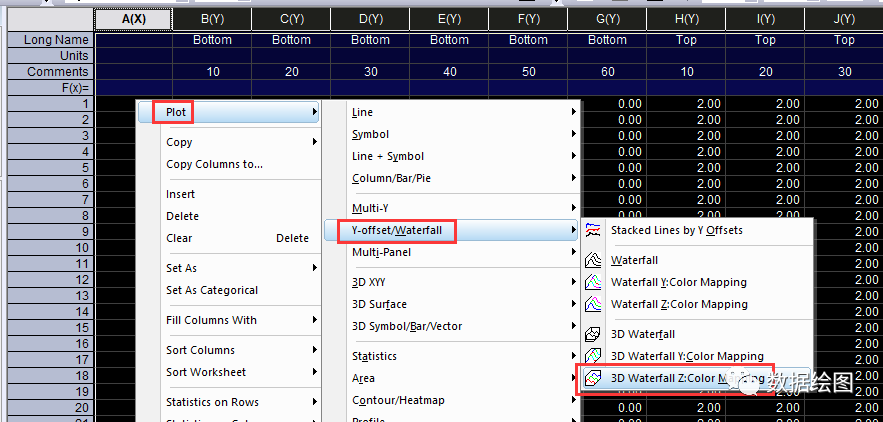This screenshot has width=883, height=422.
Task: Select column header E(Y)
Action: point(449,19)
